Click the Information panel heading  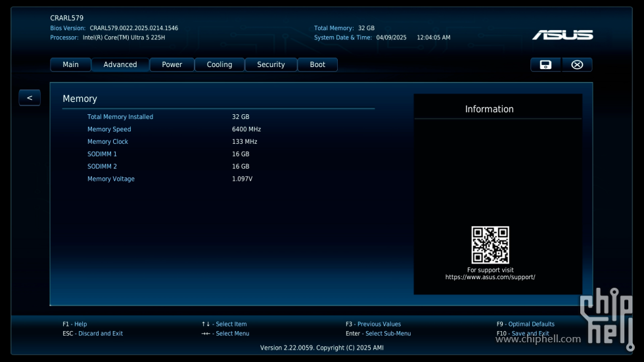point(489,109)
